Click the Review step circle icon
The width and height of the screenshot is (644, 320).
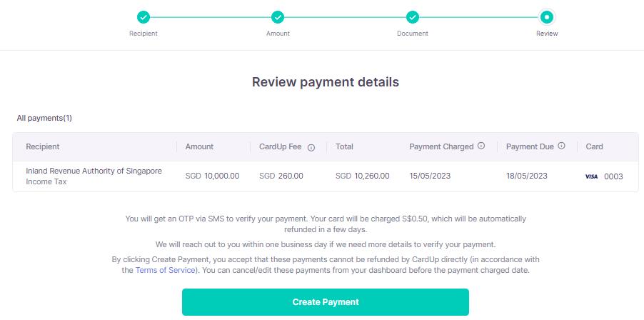[547, 16]
